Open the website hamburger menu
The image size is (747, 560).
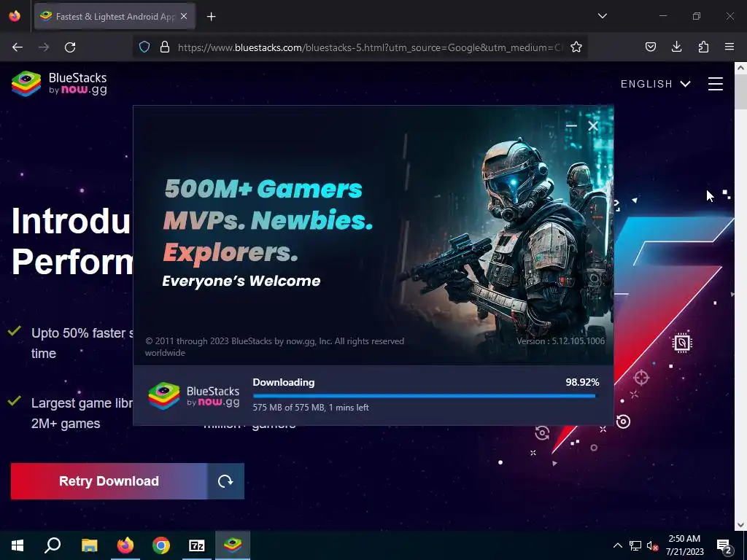click(715, 84)
